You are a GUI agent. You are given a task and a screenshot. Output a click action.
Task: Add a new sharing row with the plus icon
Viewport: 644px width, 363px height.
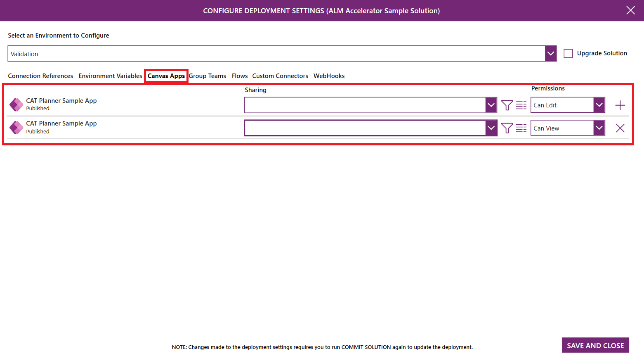(620, 105)
